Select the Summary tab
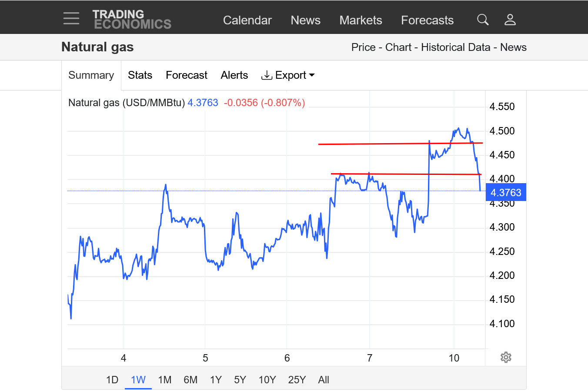 point(91,75)
